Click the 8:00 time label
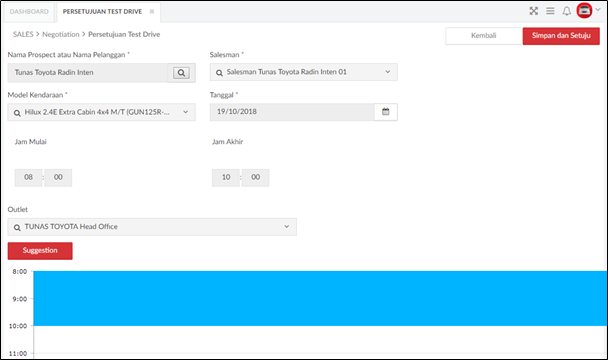Viewport: 608px width, 360px height. (x=20, y=272)
